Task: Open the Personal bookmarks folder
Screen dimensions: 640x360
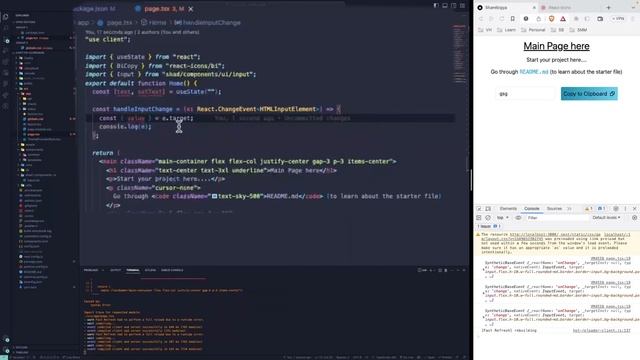Action: tap(533, 30)
